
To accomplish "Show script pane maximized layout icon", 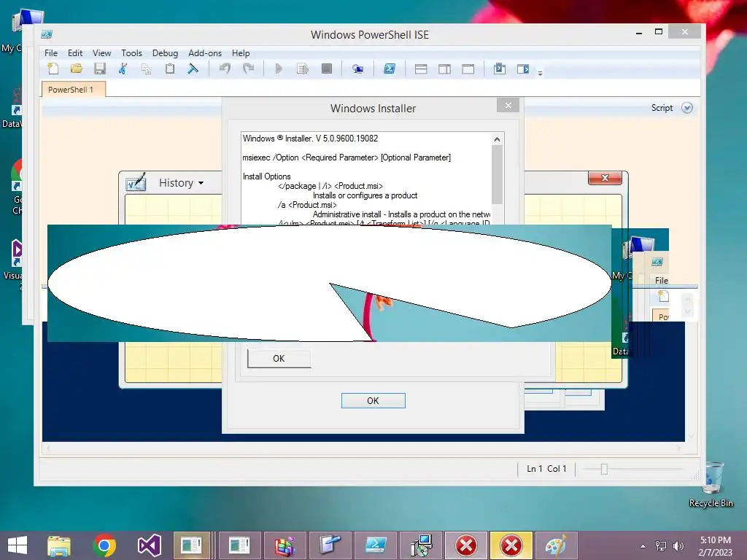I will [x=468, y=69].
